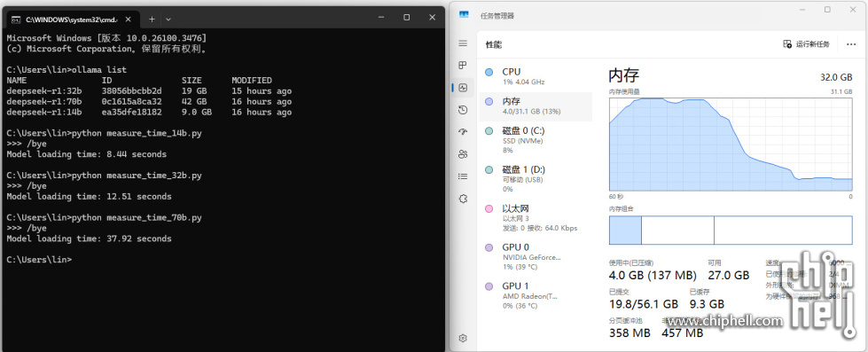Select GPU 1 AMD Radeon entry

(536, 295)
